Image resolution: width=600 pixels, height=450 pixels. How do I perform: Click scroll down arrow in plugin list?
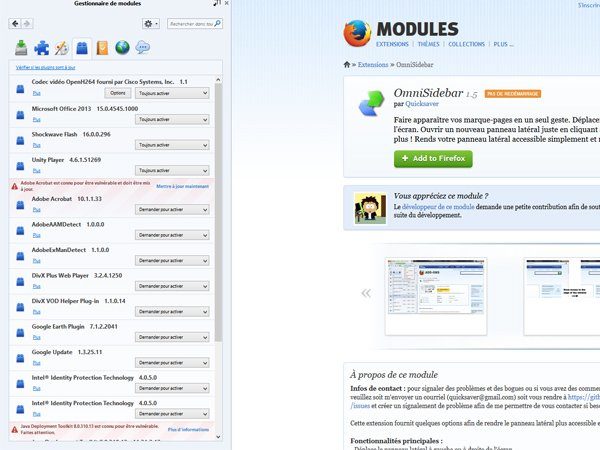coord(218,437)
